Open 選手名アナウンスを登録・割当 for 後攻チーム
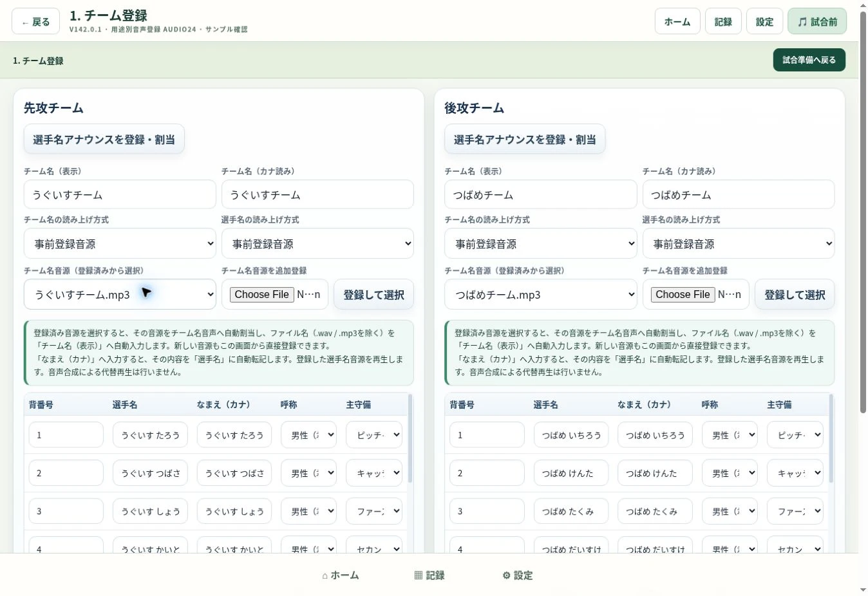This screenshot has width=868, height=596. 525,139
